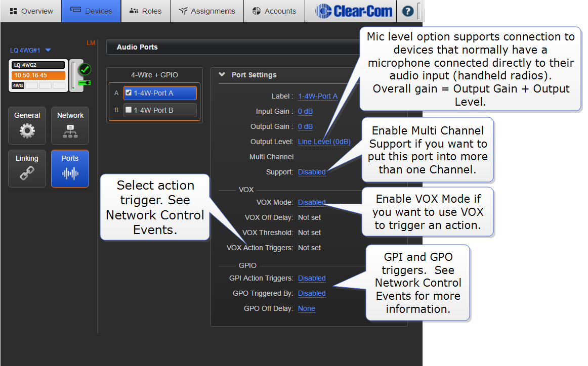Click the LQ-4WG2 device thumbnail
Viewport: 588px width, 366px height.
[x=38, y=75]
